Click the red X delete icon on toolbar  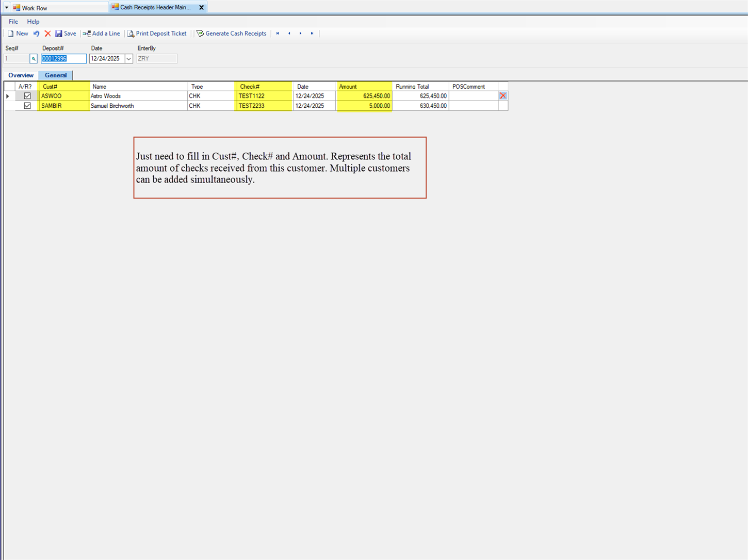coord(47,33)
